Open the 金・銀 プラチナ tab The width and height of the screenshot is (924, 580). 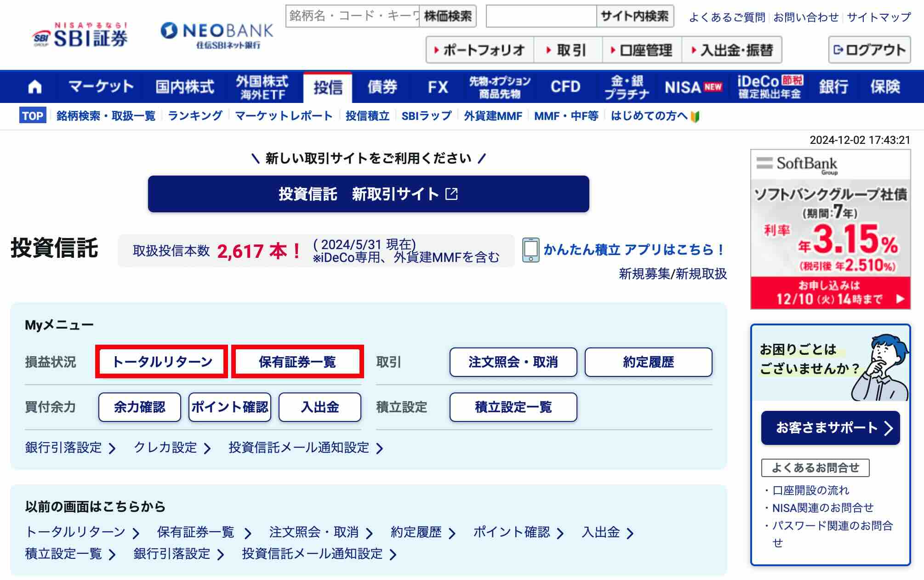[627, 87]
